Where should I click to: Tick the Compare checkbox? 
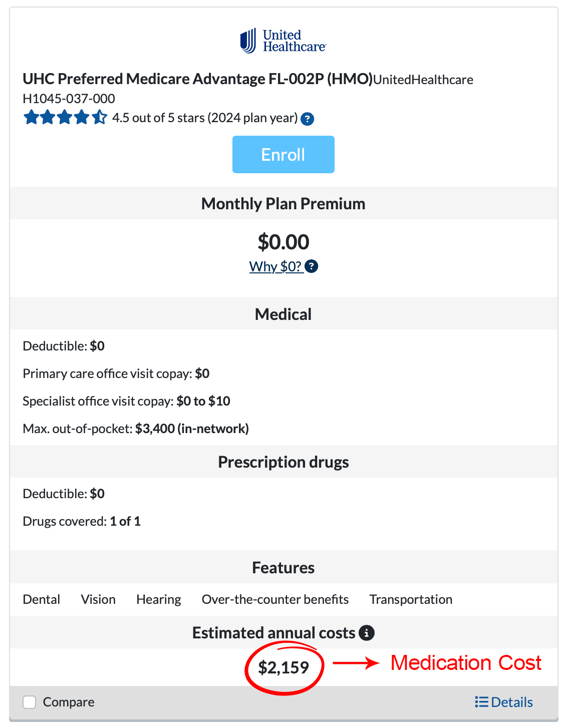point(30,702)
